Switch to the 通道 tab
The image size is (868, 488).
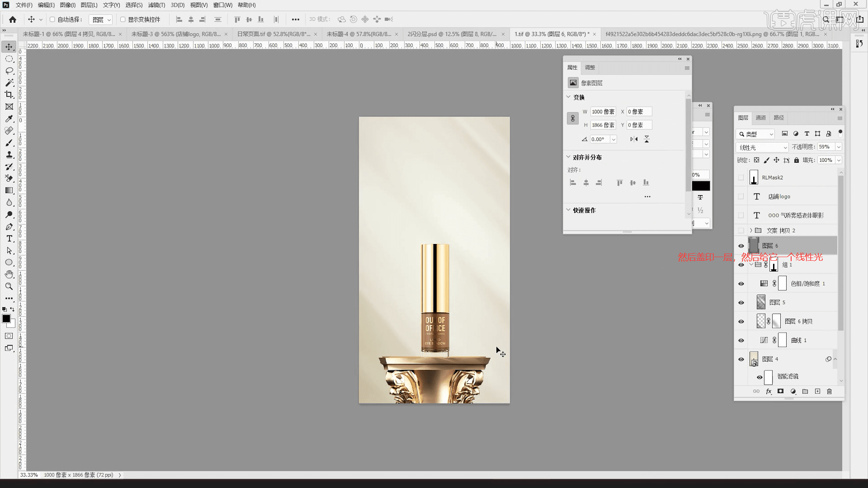pyautogui.click(x=761, y=117)
